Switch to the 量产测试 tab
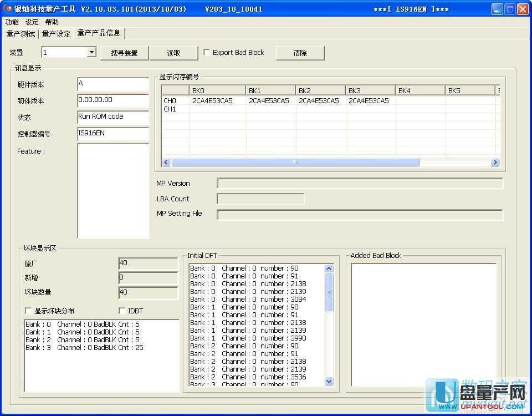Screen dimensions: 532x416 (21, 34)
